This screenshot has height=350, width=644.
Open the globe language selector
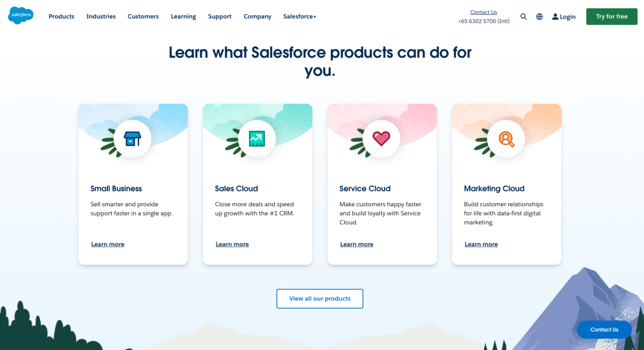(539, 17)
